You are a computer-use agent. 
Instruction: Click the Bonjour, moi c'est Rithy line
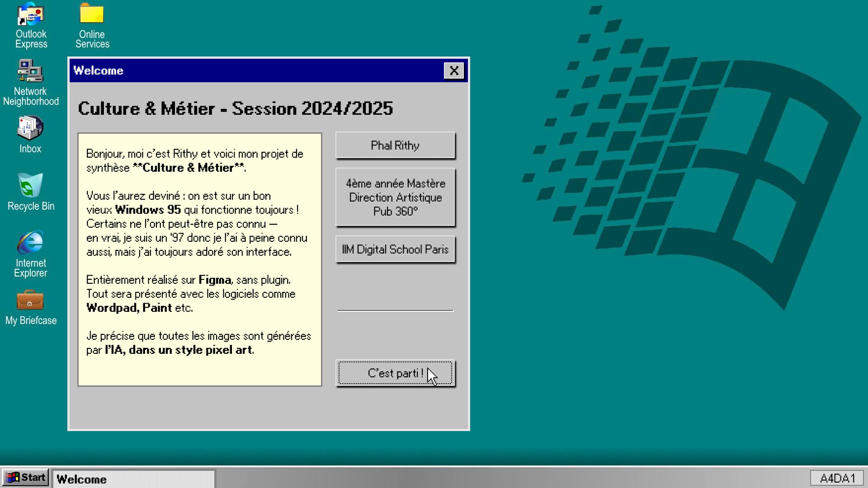(194, 154)
